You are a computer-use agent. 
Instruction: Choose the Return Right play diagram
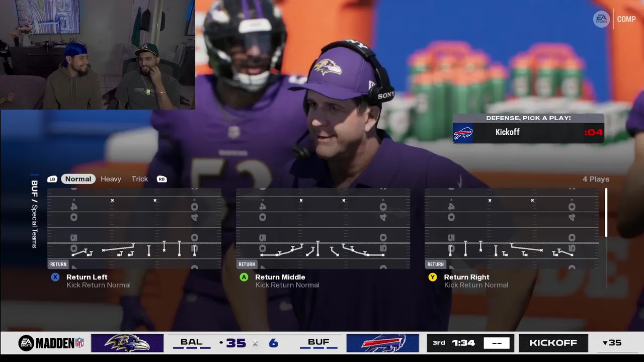pos(512,228)
